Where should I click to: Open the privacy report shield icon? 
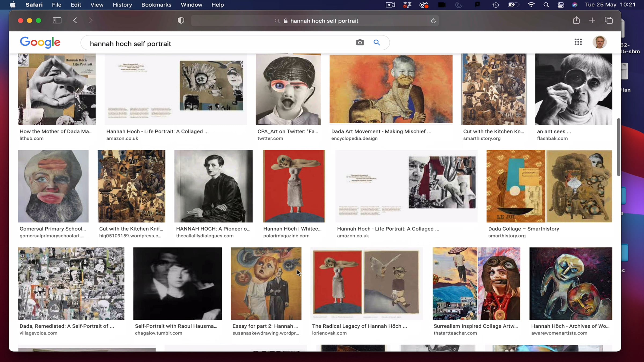coord(181,20)
